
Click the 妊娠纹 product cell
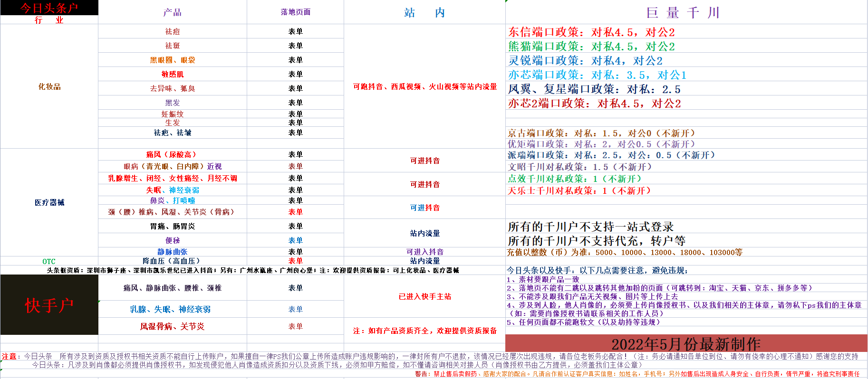point(173,114)
